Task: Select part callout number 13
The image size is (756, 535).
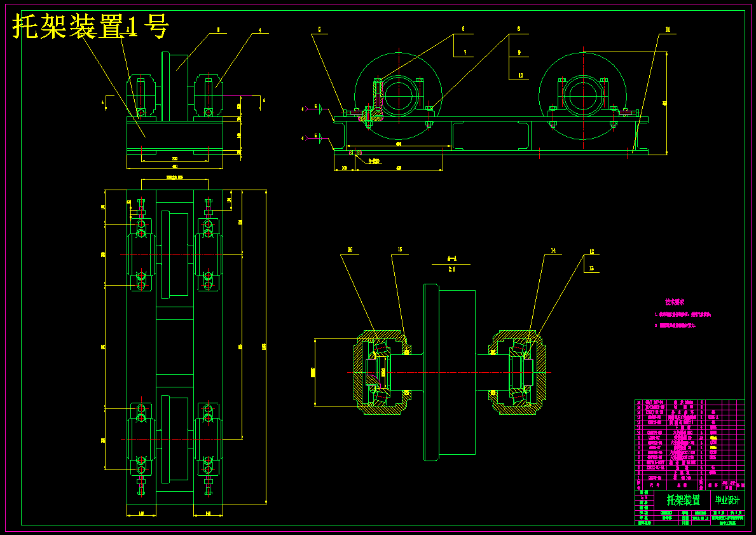Action: point(591,268)
